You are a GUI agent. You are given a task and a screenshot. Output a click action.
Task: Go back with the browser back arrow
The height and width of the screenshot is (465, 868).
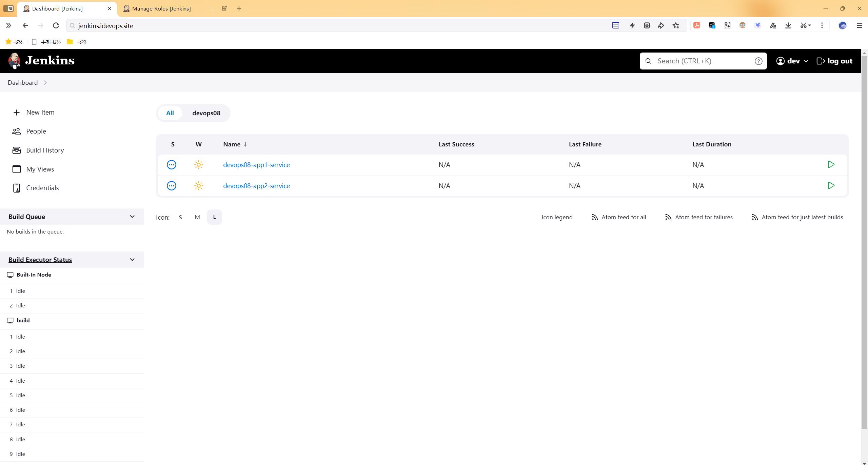pos(25,25)
